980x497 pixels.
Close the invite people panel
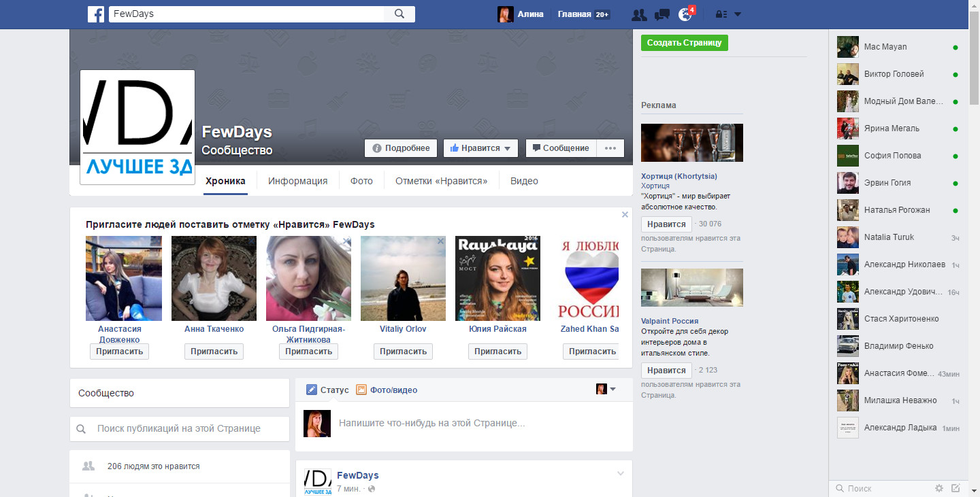click(x=625, y=215)
